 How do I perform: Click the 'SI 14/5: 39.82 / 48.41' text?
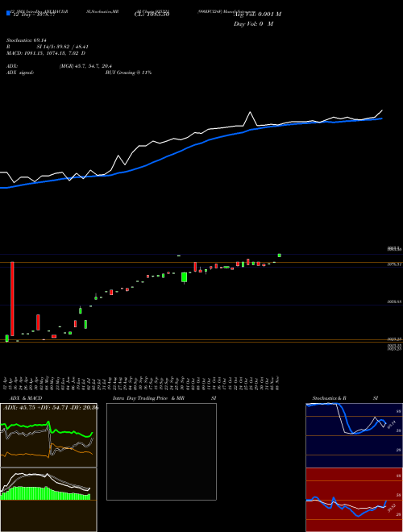[x=62, y=47]
